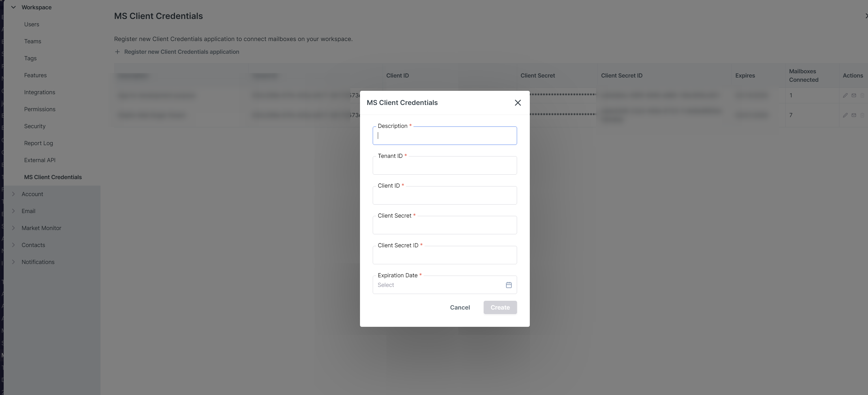Focus the Tenant ID input field
The height and width of the screenshot is (395, 868).
pyautogui.click(x=444, y=166)
